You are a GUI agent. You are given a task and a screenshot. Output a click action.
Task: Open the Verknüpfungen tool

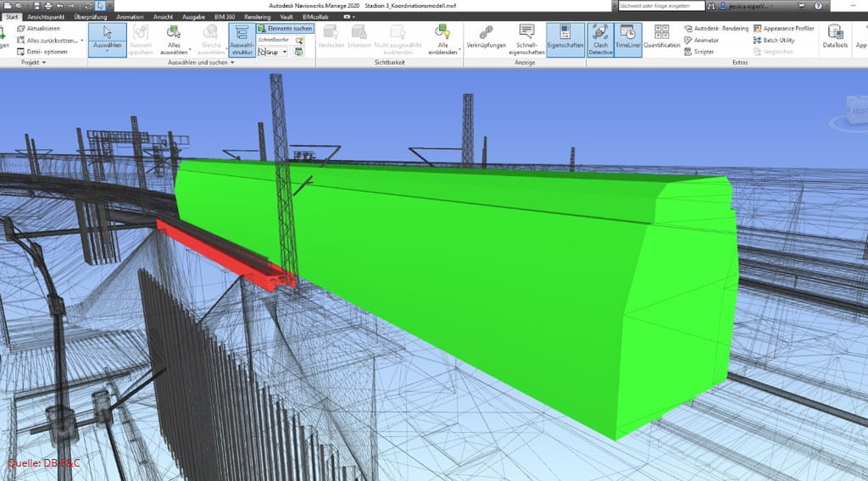click(486, 36)
